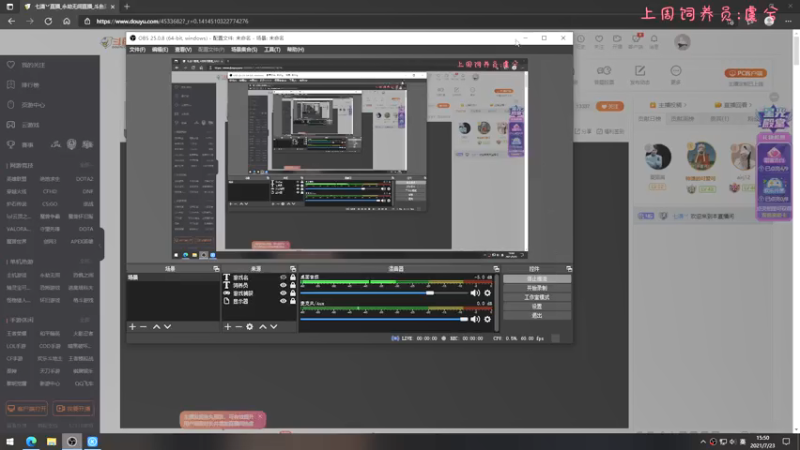This screenshot has width=800, height=450.
Task: Add a new scene in OBS Scenes panel
Action: (x=133, y=327)
